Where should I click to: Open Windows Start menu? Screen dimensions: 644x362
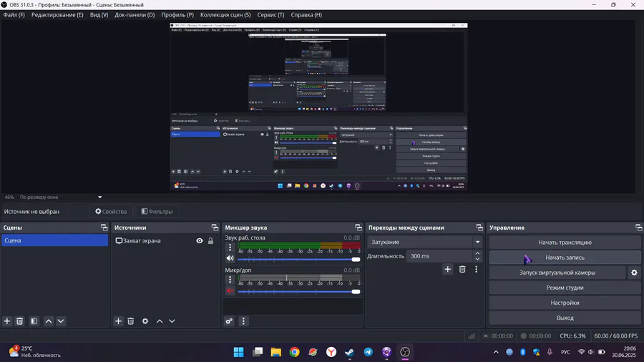(238, 352)
